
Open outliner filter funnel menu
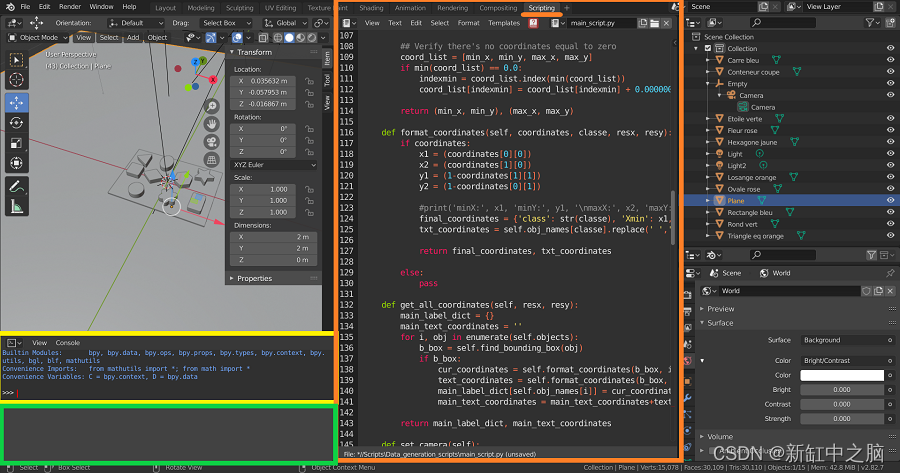[873, 22]
